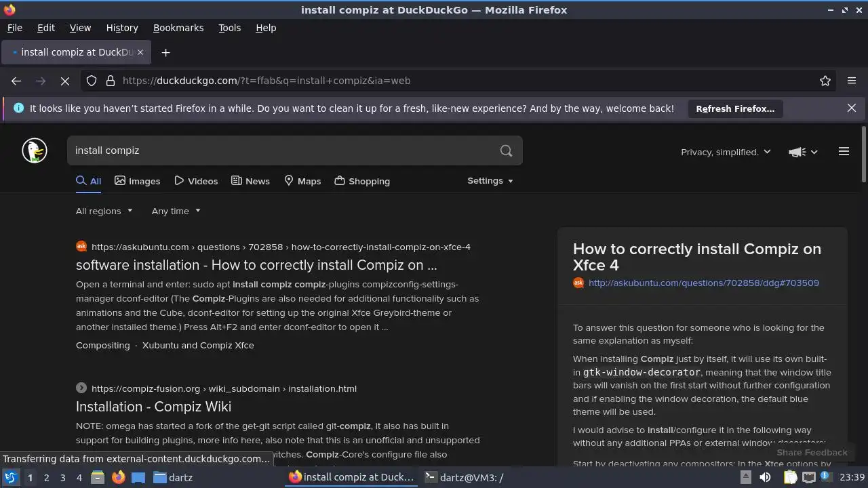868x488 pixels.
Task: Click the compiz-fusion.org result URL breadcrumb
Action: pyautogui.click(x=224, y=388)
